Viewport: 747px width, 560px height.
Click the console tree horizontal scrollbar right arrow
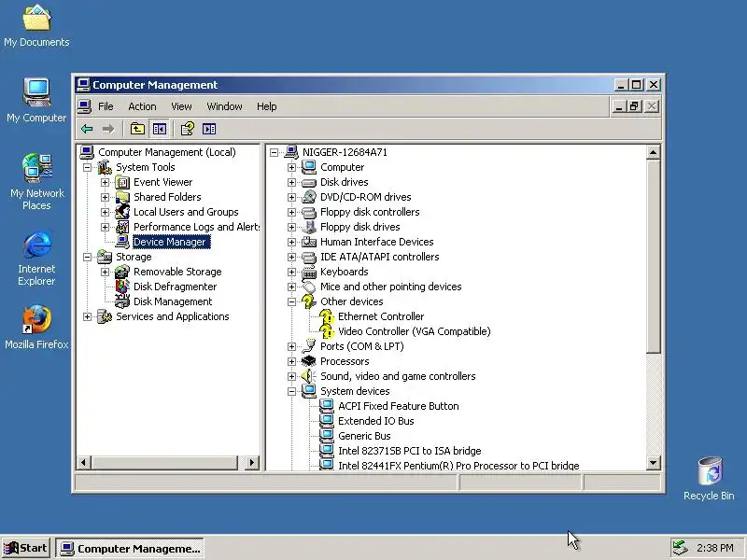point(252,462)
